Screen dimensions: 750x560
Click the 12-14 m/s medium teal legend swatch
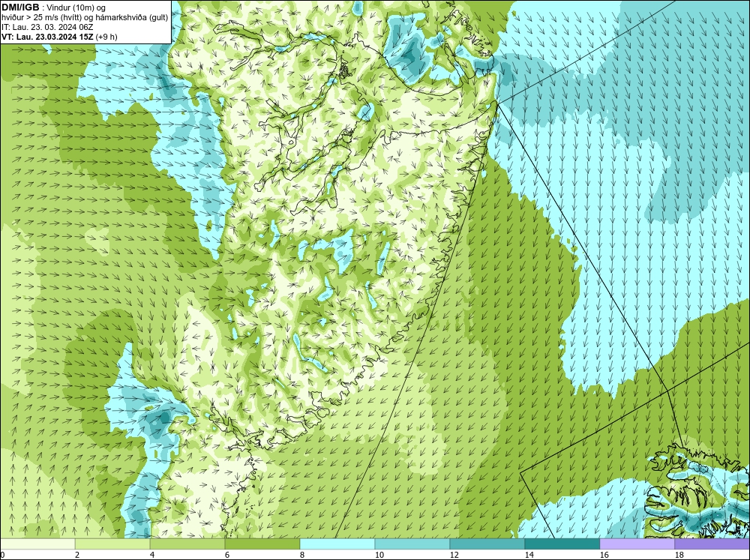487,544
